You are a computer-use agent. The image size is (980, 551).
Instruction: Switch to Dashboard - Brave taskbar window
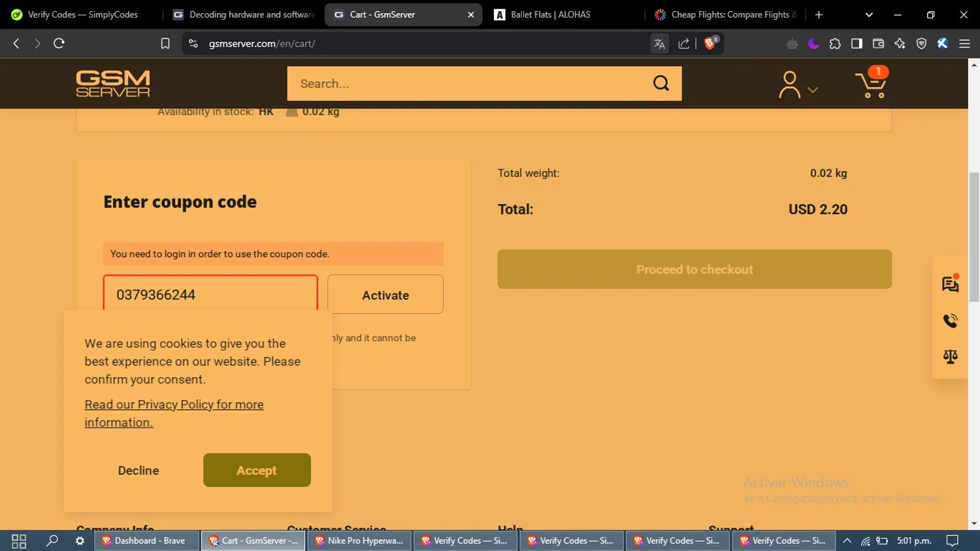point(145,541)
